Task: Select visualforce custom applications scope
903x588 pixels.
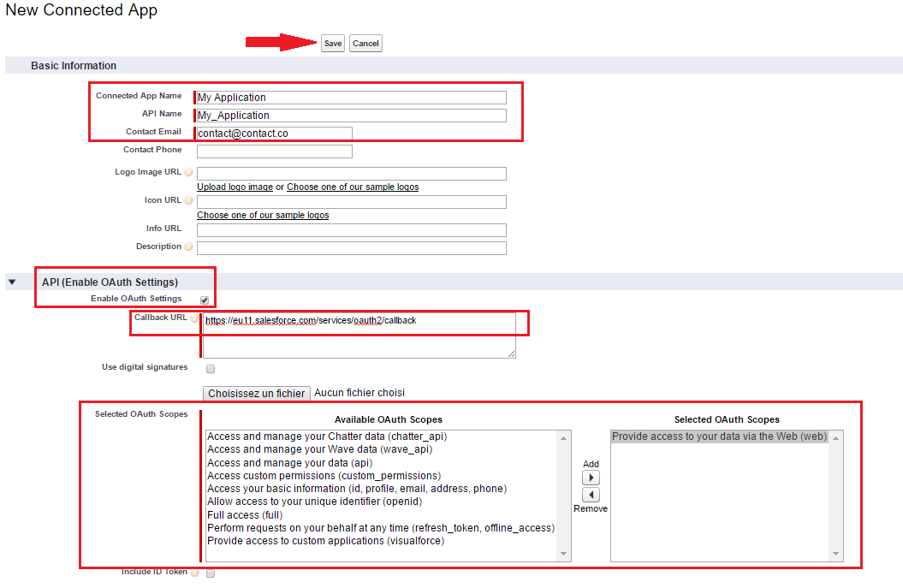Action: 325,541
